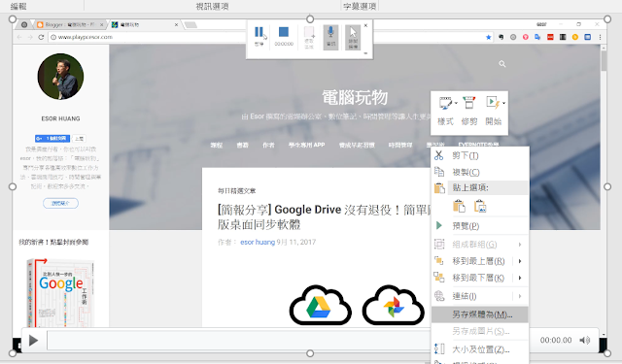Click the 修剪 trim icon

click(x=468, y=103)
